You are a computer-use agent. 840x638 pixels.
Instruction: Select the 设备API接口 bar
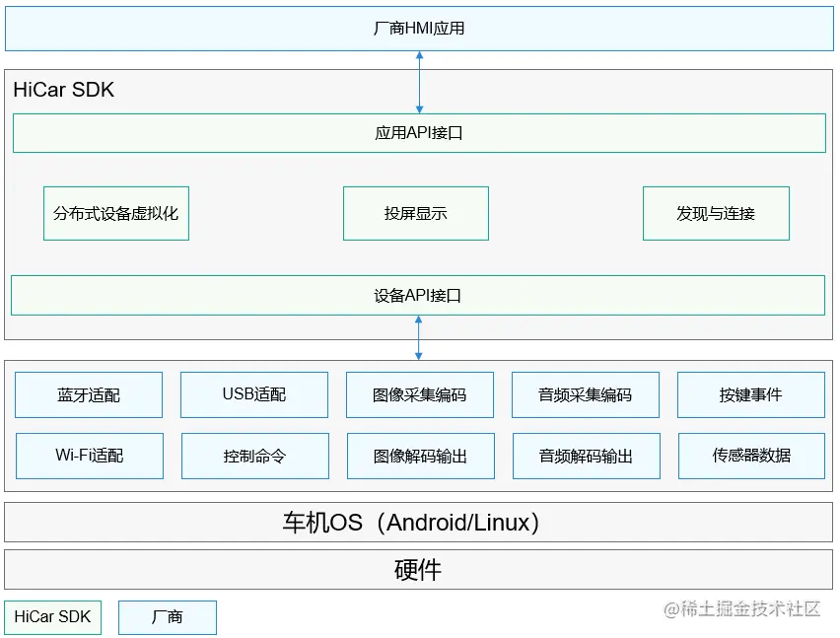pos(418,295)
